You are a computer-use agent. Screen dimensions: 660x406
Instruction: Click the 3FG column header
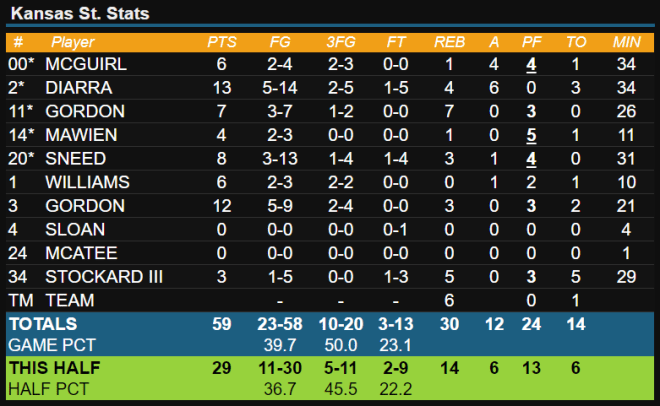point(341,42)
